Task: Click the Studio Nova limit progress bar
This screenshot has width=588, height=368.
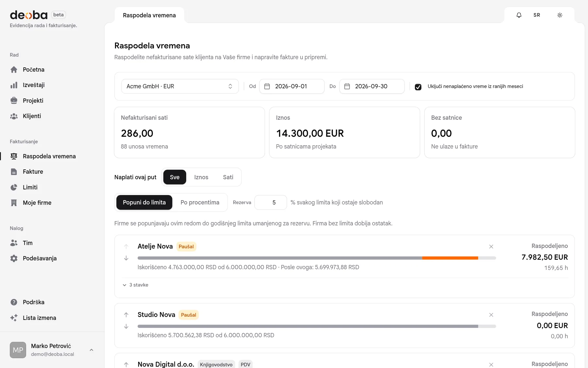Action: pos(317,326)
